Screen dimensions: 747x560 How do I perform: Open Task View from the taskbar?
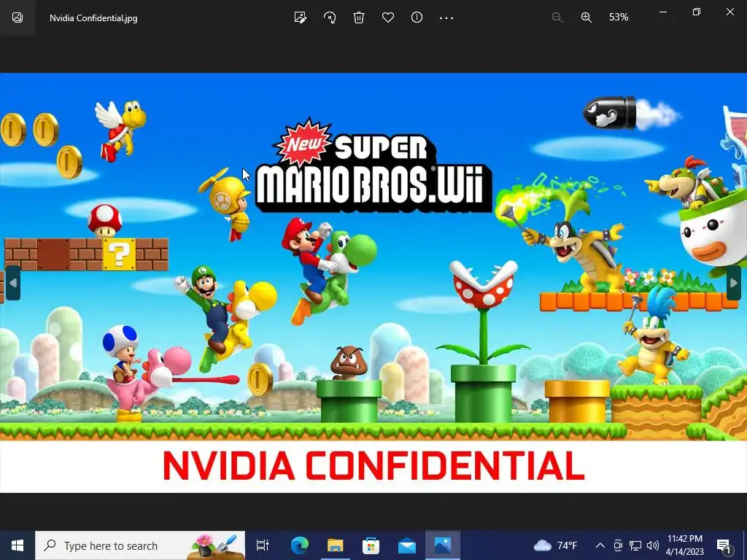[x=263, y=545]
